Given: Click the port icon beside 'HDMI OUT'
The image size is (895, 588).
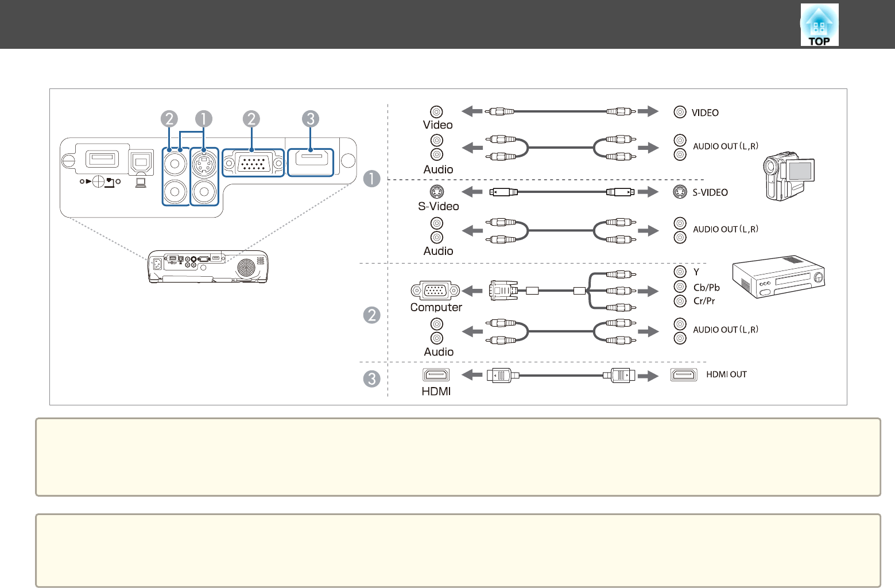Looking at the screenshot, I should click(x=684, y=374).
